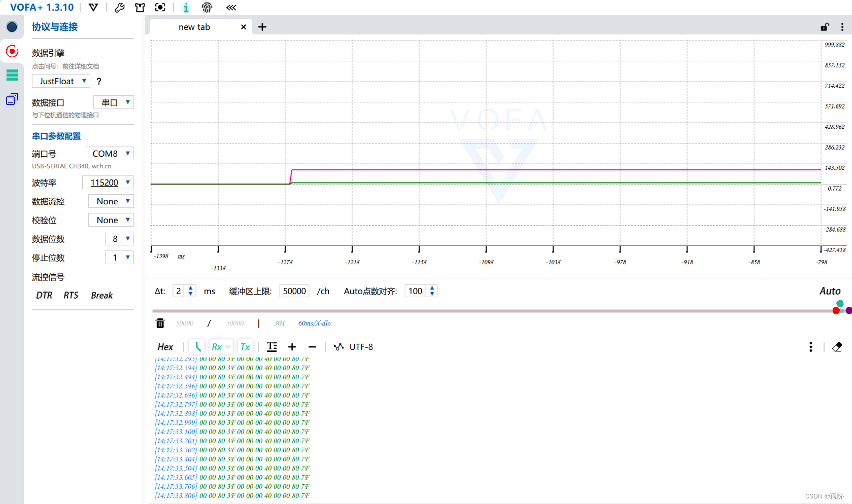Click the UTF-8 encoding selector
The height and width of the screenshot is (504, 852).
click(353, 347)
